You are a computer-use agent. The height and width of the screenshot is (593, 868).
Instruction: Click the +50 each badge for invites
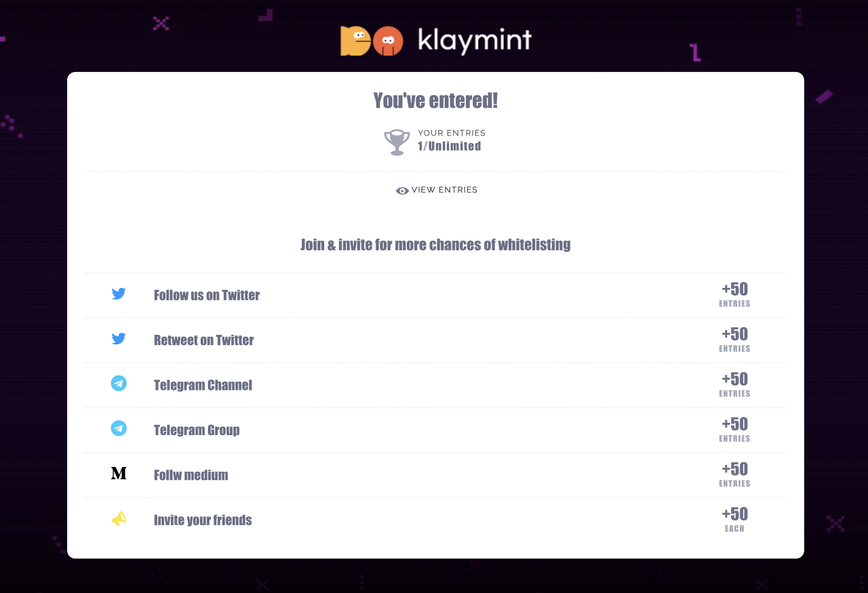coord(734,520)
